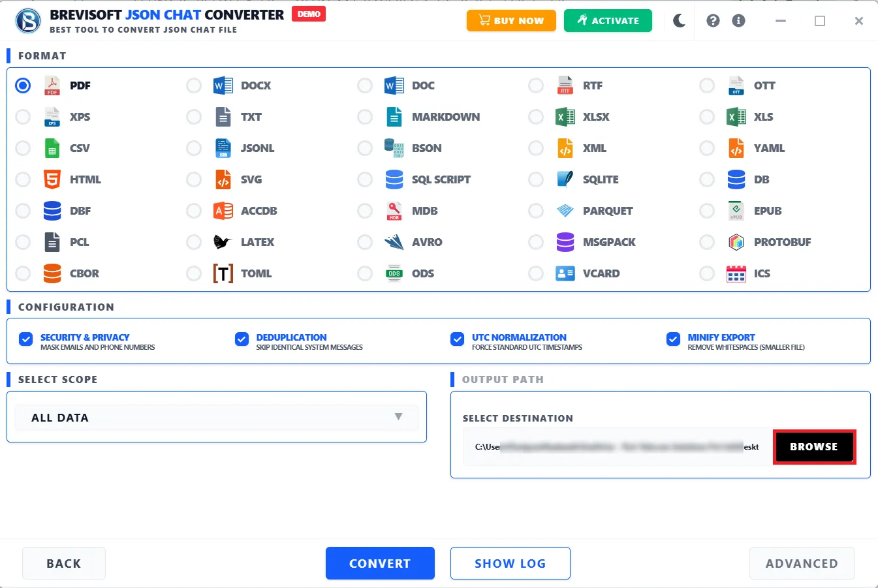Open help via the question mark icon

coord(713,21)
